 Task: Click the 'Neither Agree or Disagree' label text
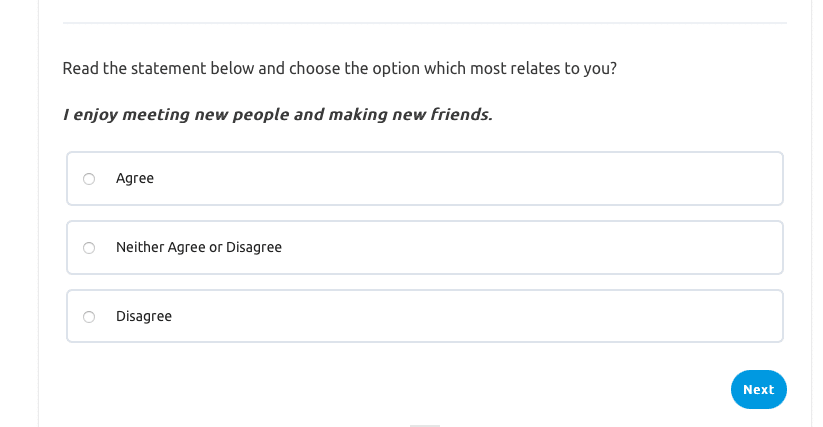(199, 247)
